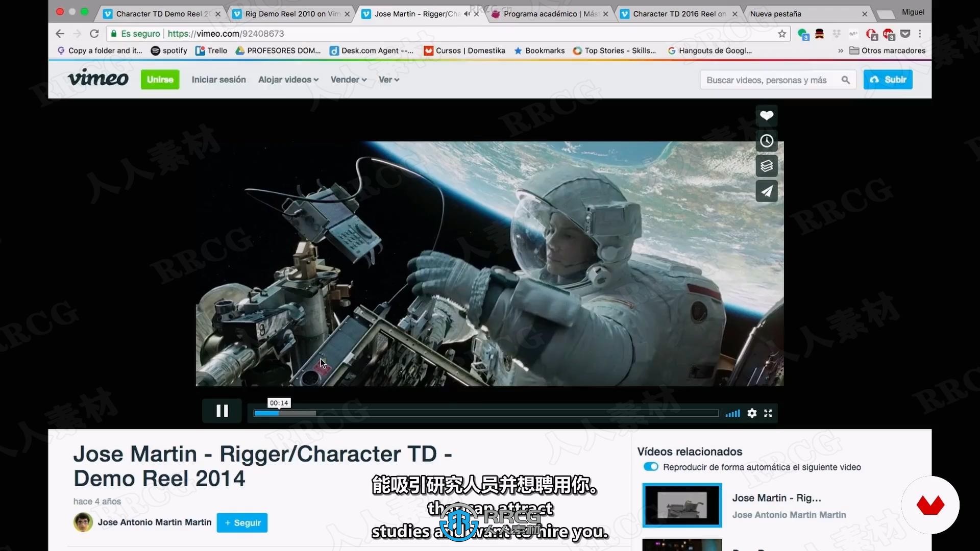Bookmark this page with the star icon
This screenshot has height=551, width=980.
click(781, 34)
